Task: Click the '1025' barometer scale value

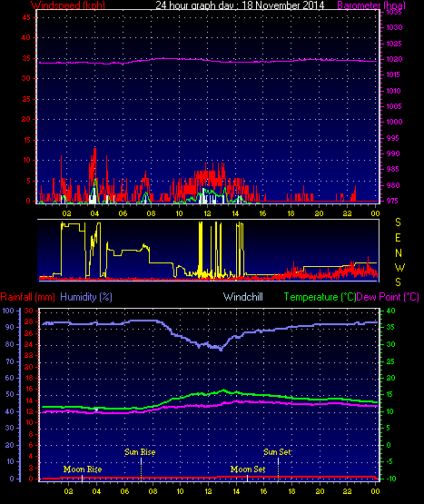Action: 394,44
